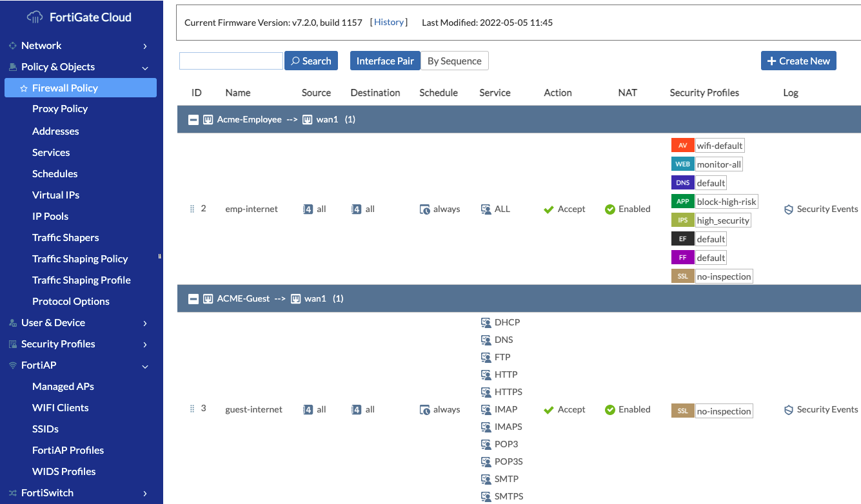Click the drag handle for policy ID 3

pos(192,409)
